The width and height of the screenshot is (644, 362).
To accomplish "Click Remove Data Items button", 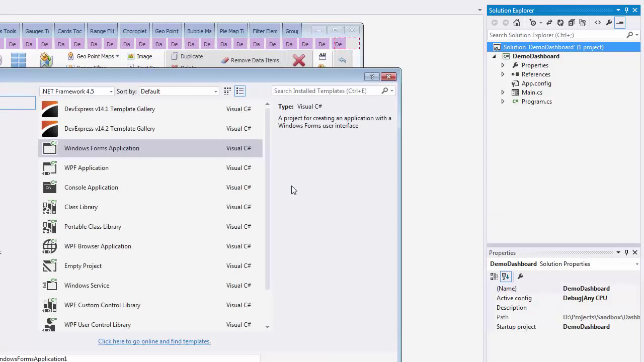I will click(x=250, y=60).
